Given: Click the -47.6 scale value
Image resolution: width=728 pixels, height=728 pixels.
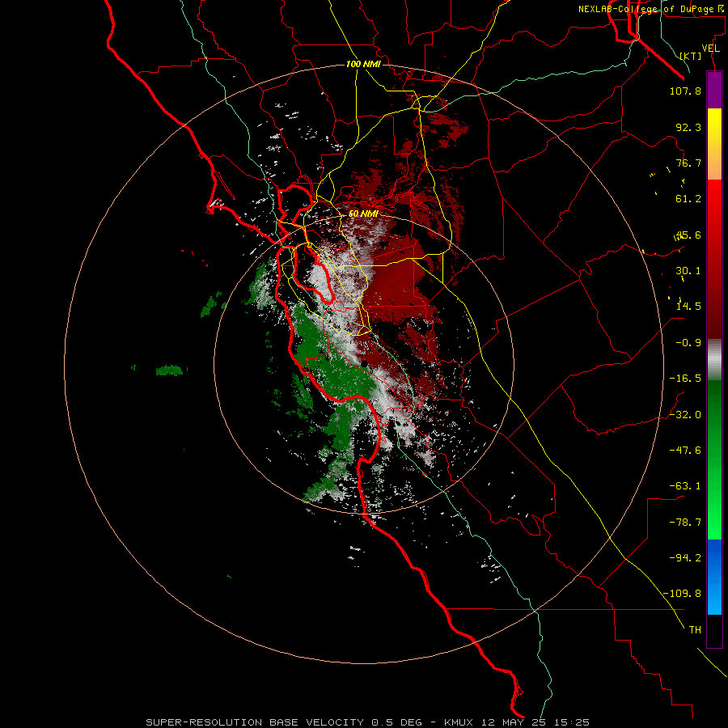Looking at the screenshot, I should [685, 451].
